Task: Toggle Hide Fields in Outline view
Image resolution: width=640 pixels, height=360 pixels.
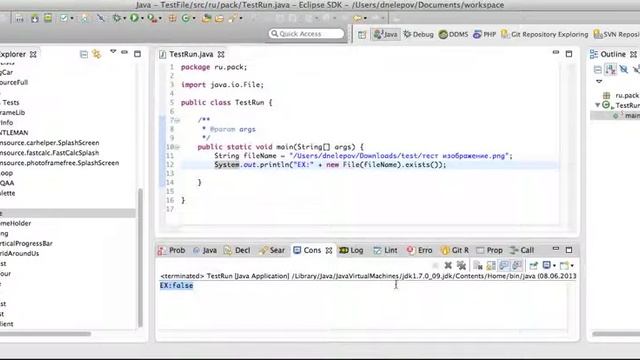Action: point(624,69)
